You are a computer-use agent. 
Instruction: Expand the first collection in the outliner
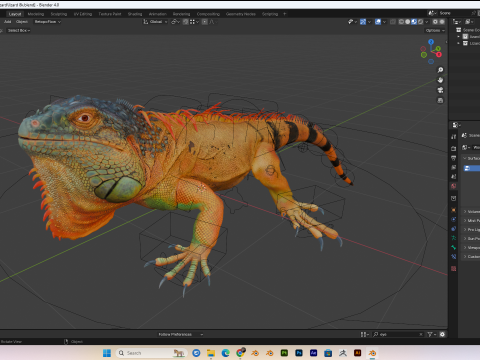coord(459,37)
